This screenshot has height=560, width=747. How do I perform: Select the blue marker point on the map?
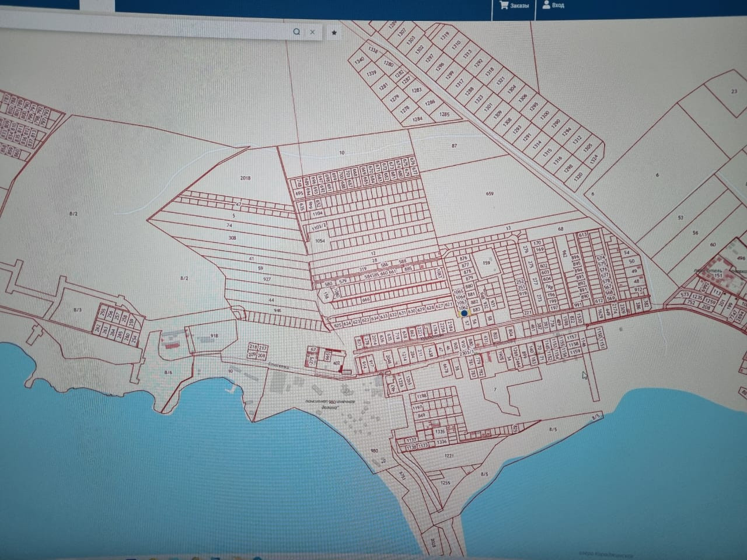pos(465,313)
